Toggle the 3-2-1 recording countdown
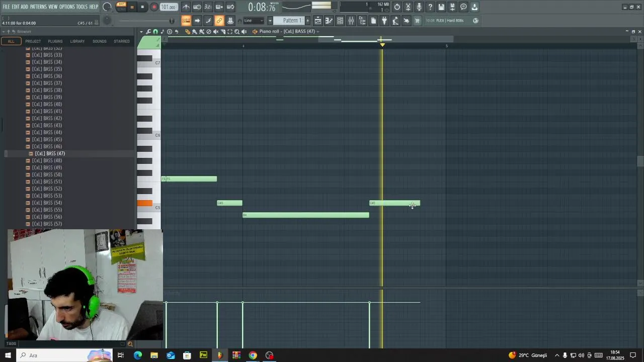The image size is (644, 362). tap(208, 7)
